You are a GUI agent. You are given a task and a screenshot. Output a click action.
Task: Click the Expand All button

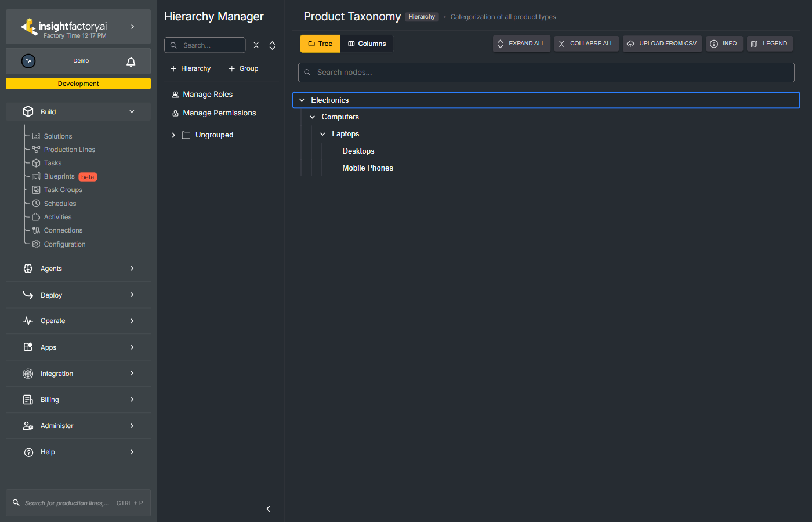click(521, 43)
